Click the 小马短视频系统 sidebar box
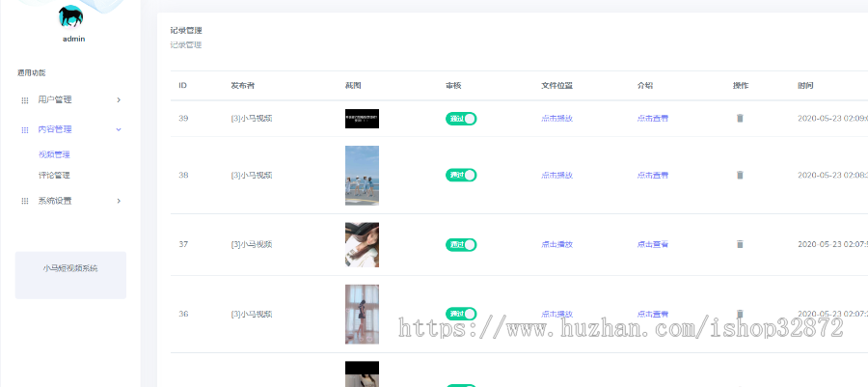Viewport: 868px width, 387px height. (70, 275)
